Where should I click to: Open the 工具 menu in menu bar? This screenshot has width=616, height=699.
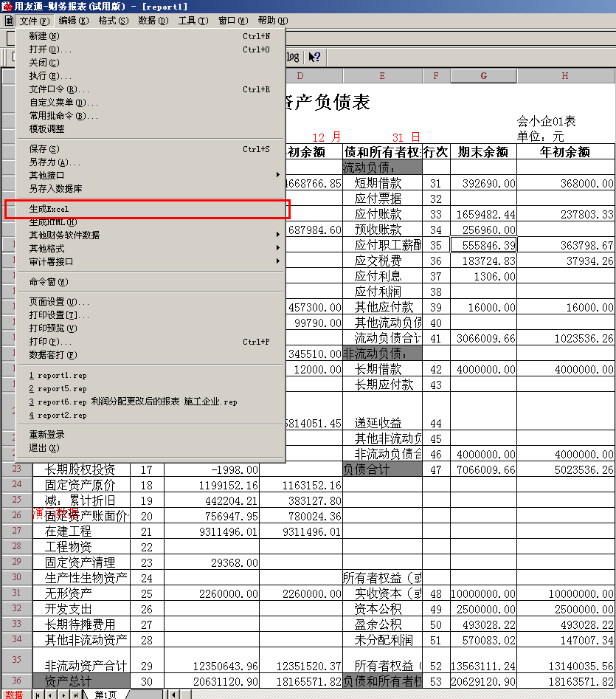click(x=193, y=21)
